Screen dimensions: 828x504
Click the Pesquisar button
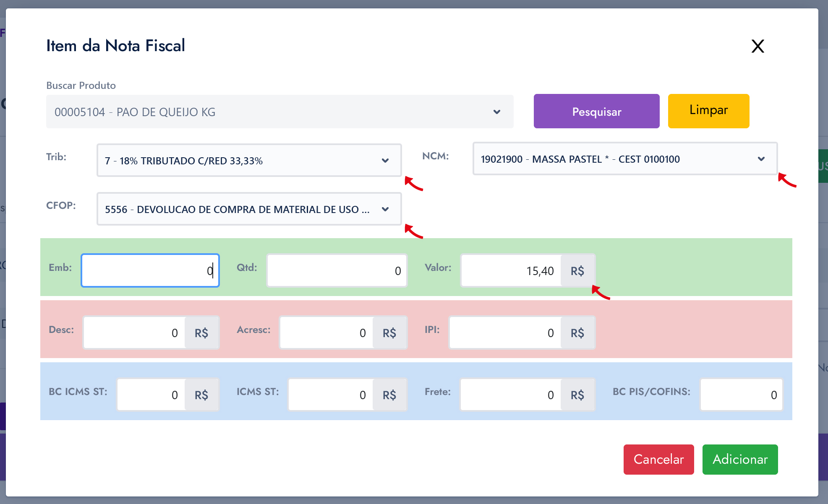(x=596, y=112)
